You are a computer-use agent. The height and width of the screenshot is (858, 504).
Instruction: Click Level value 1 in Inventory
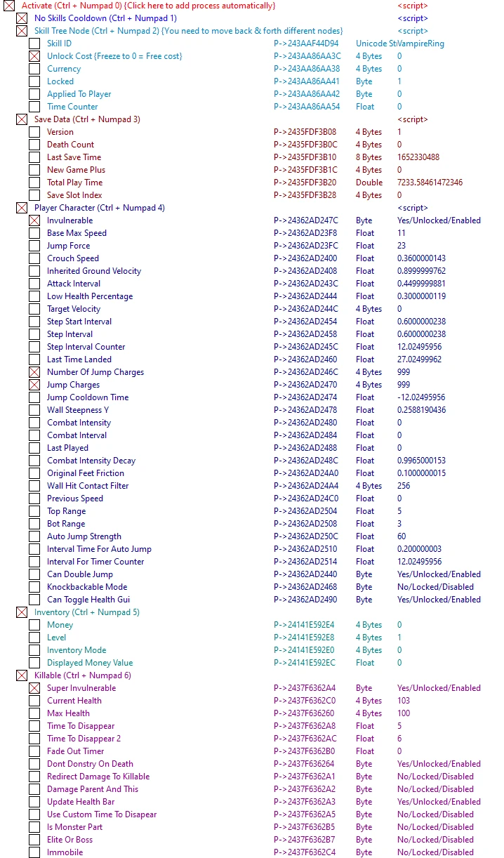point(399,638)
